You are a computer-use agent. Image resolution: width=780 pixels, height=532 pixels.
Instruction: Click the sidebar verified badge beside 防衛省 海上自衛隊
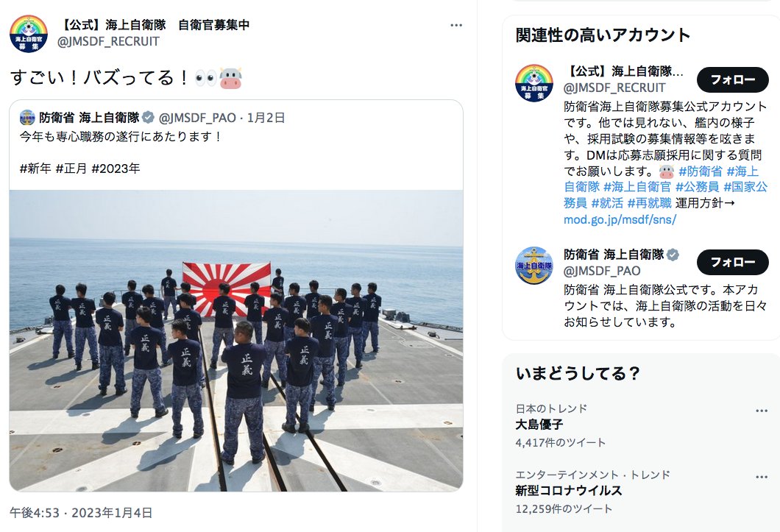pos(673,255)
